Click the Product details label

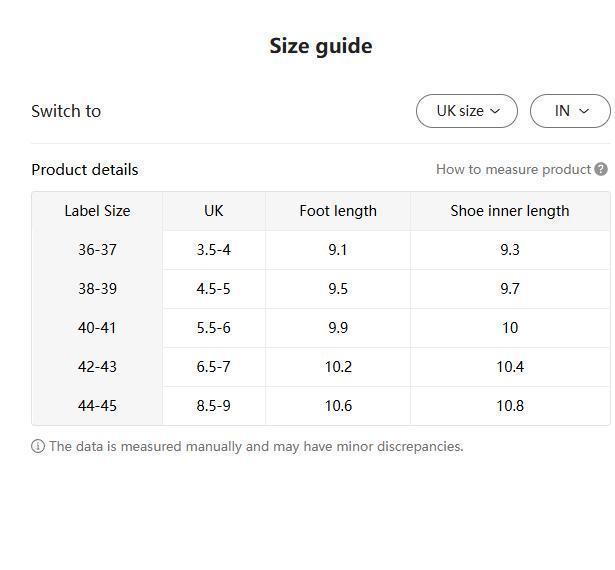point(85,170)
